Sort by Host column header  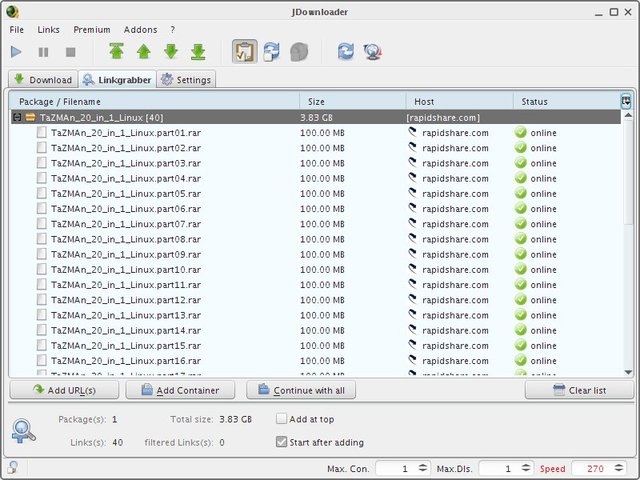coord(460,101)
